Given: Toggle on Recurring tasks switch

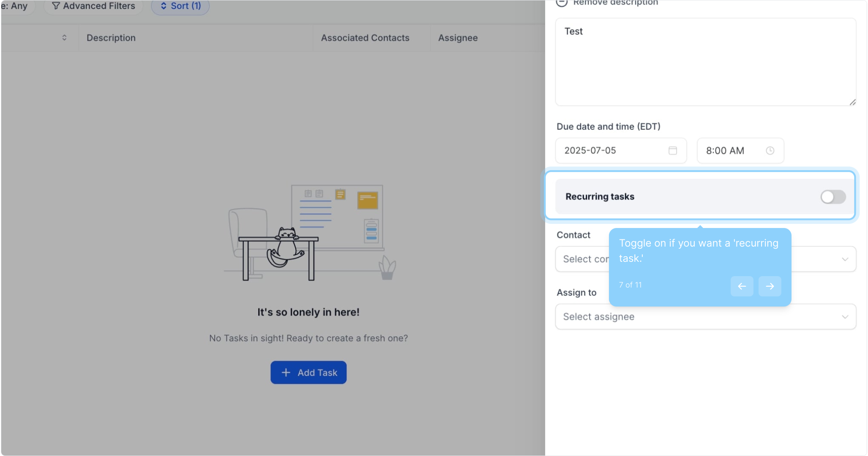Looking at the screenshot, I should (x=833, y=197).
